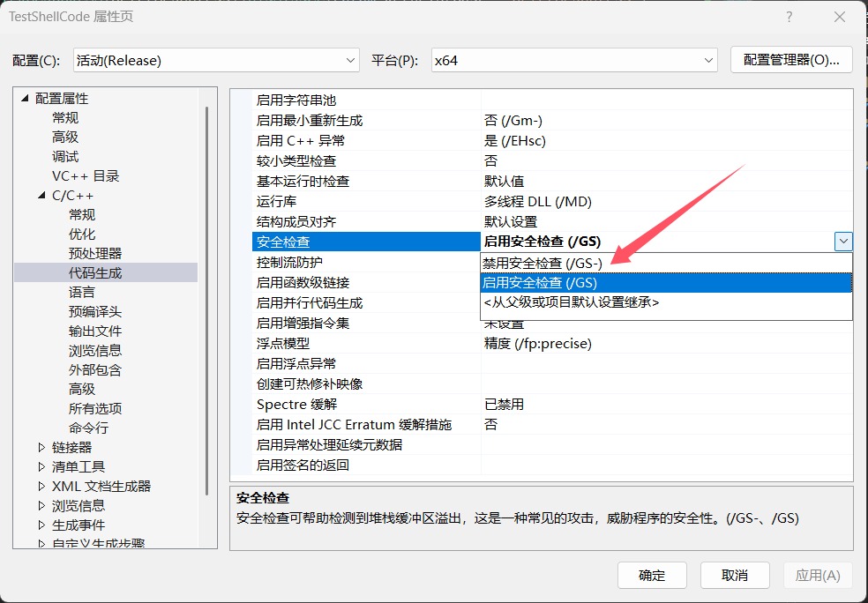Select 优化 under C/C++
The width and height of the screenshot is (868, 603).
coord(82,234)
